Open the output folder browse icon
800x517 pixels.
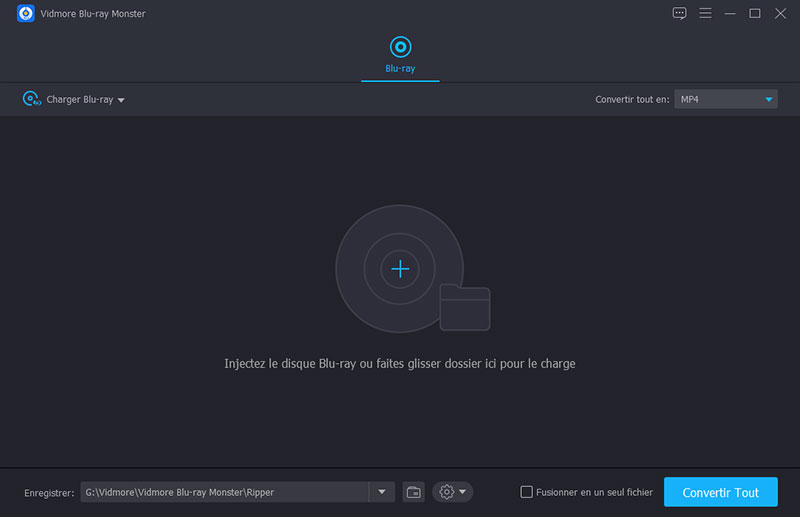point(414,492)
